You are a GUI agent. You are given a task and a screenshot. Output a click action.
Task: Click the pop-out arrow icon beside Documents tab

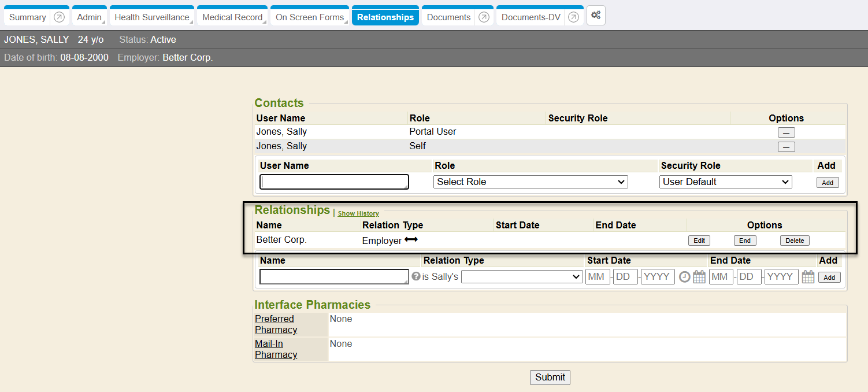click(484, 17)
